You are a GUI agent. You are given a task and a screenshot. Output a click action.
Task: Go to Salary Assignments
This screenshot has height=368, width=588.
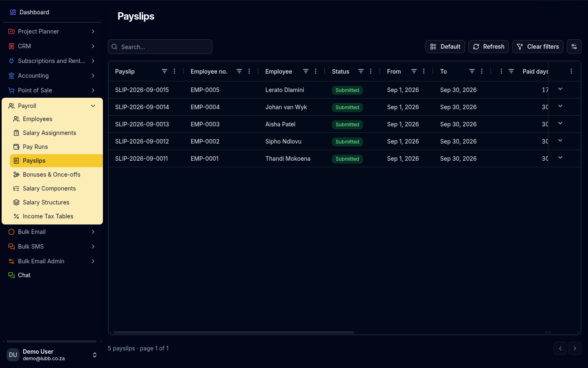click(56, 133)
